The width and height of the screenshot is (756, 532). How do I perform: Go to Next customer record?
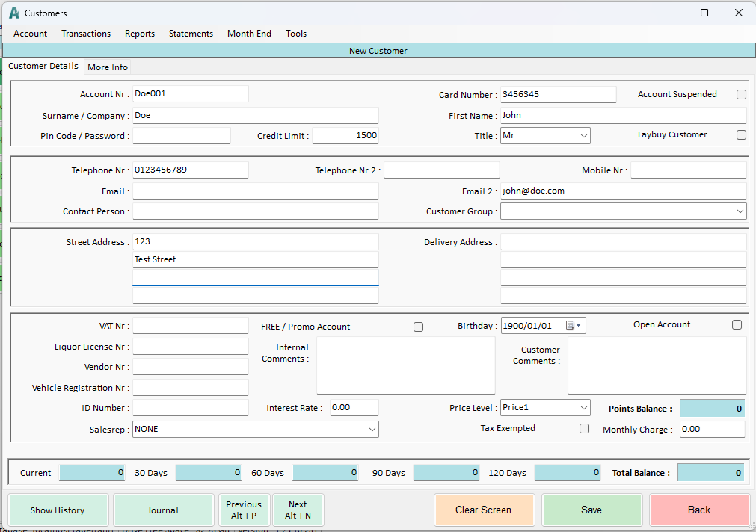click(x=298, y=510)
